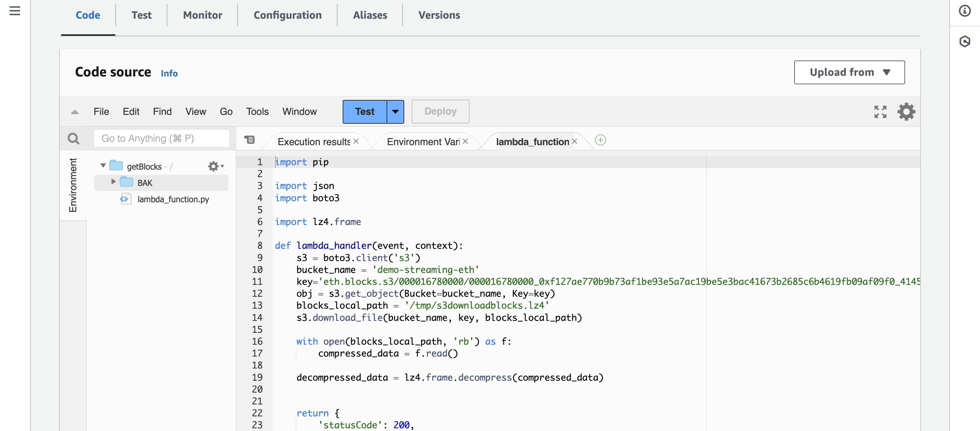Open the info panel icon
980x431 pixels.
pos(964,11)
